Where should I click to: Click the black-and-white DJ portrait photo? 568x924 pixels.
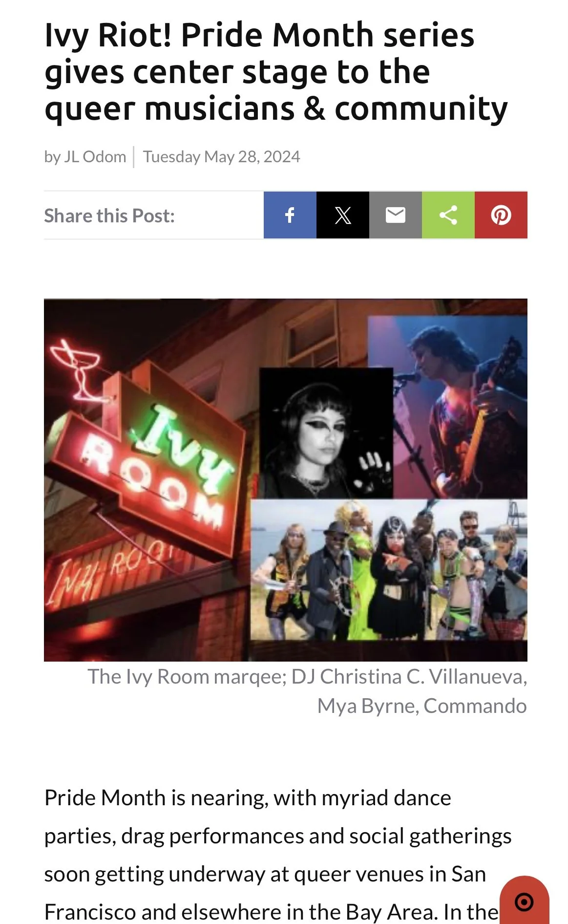326,433
